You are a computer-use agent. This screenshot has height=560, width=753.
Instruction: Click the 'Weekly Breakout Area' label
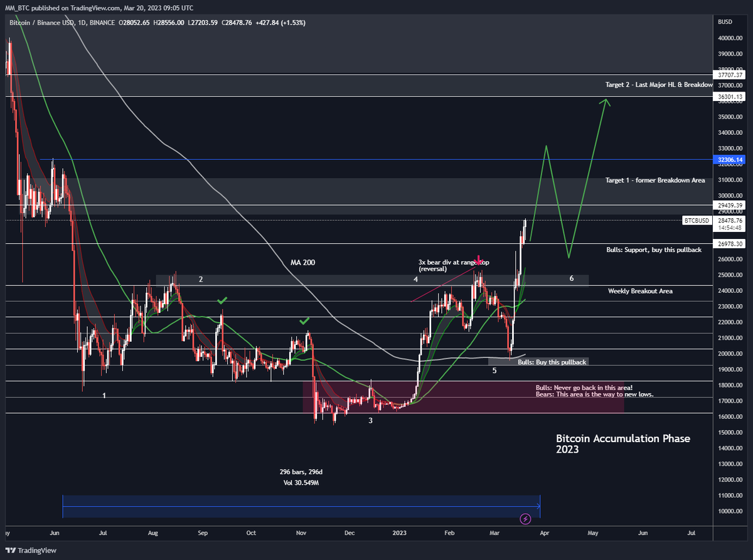point(640,291)
